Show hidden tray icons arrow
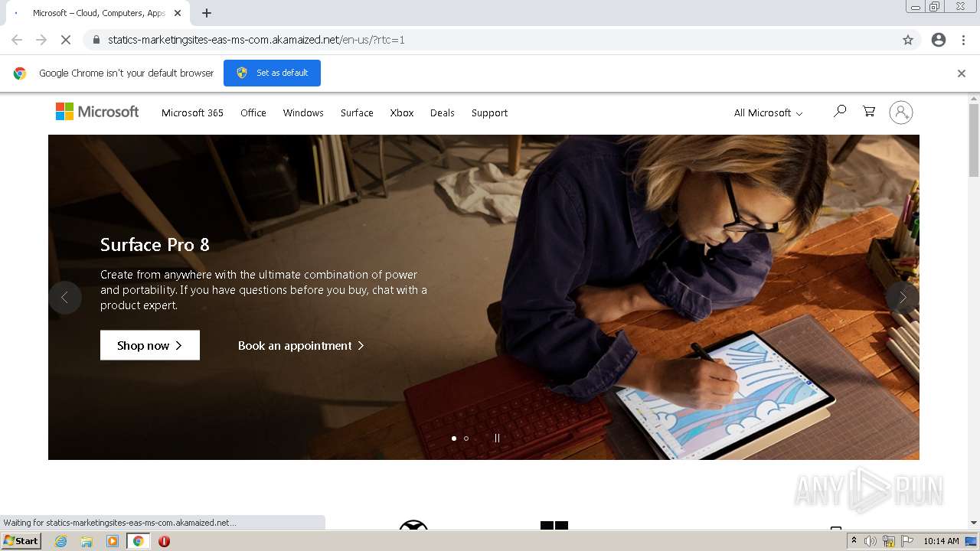This screenshot has height=551, width=980. [x=854, y=541]
